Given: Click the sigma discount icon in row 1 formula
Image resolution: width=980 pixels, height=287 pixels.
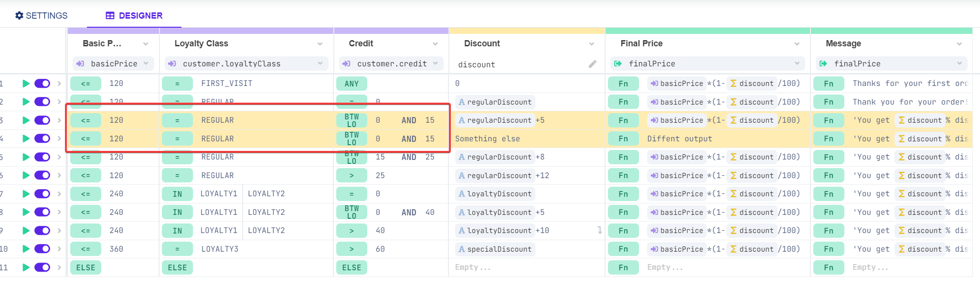Looking at the screenshot, I should pyautogui.click(x=733, y=84).
